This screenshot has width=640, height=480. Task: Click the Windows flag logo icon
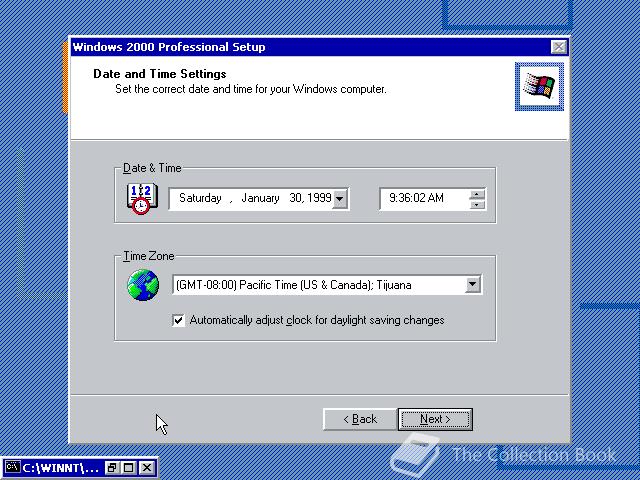pos(539,86)
